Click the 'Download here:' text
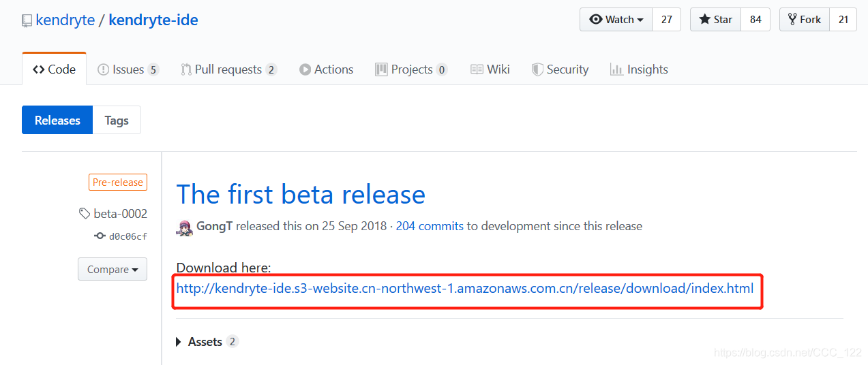Image resolution: width=868 pixels, height=365 pixels. [x=224, y=268]
